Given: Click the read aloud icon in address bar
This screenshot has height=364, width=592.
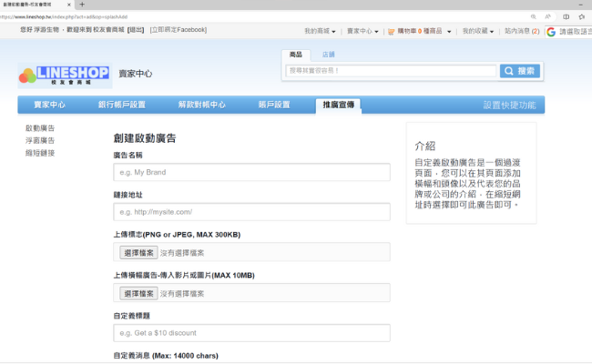Looking at the screenshot, I should pyautogui.click(x=547, y=16).
